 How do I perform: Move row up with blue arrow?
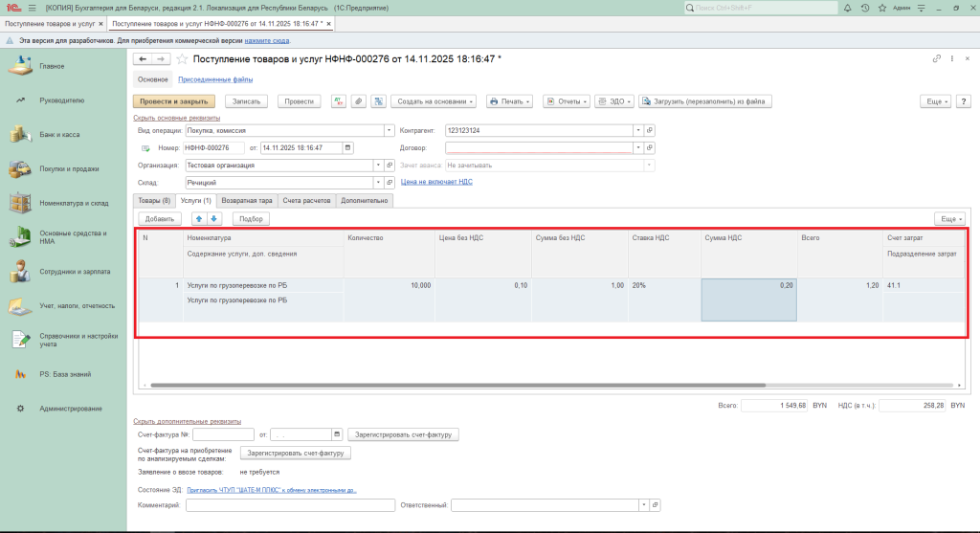200,219
